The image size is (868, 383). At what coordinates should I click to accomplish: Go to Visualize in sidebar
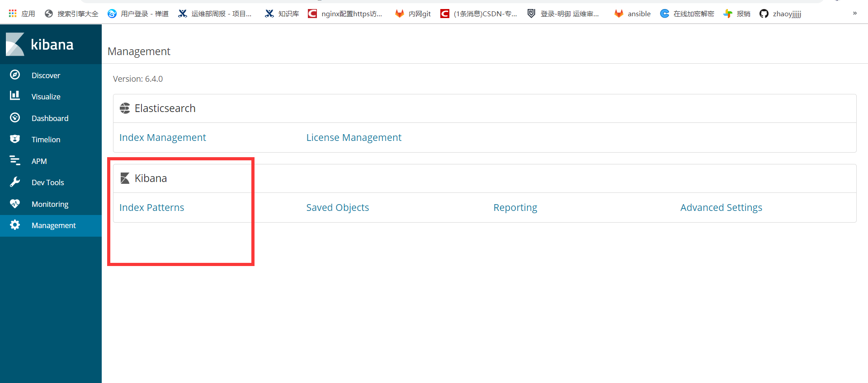coord(51,96)
